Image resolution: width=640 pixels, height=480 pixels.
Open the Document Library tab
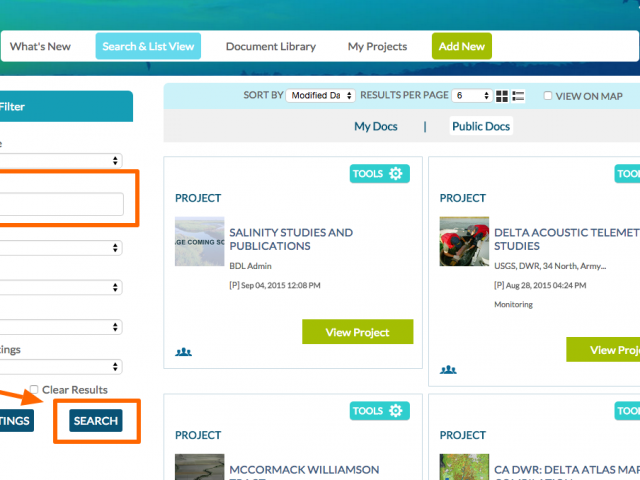point(270,46)
